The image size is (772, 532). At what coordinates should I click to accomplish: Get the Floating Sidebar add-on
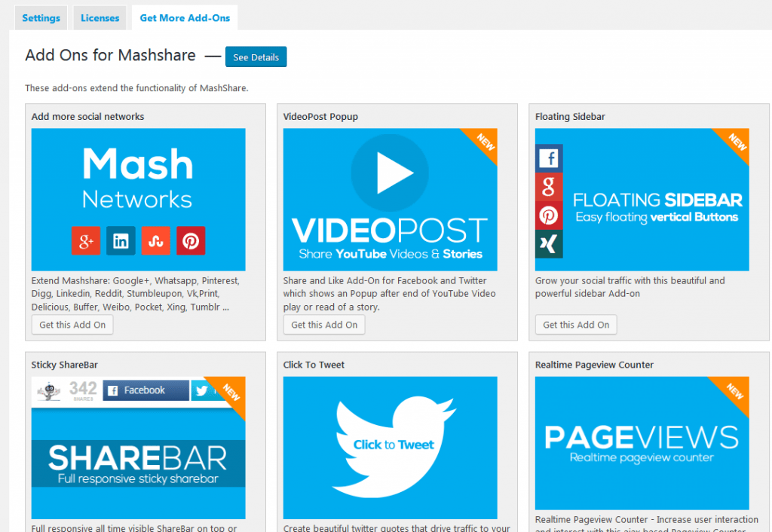point(576,325)
